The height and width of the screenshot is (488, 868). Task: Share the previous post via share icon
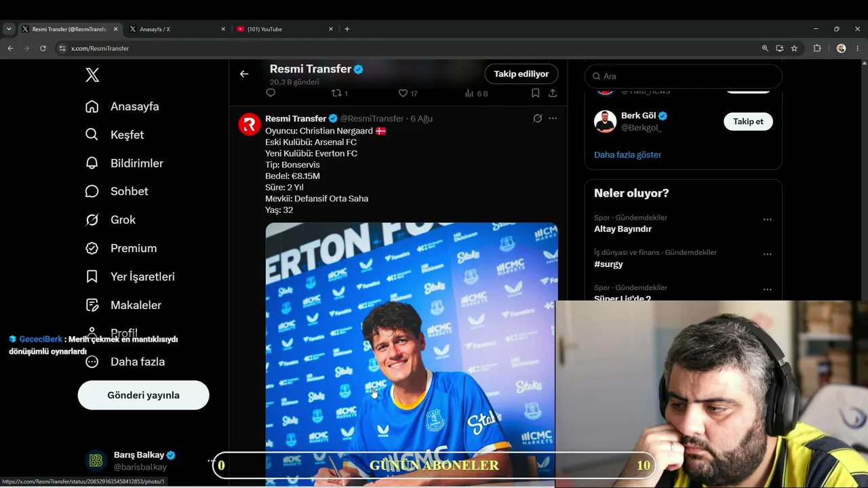(553, 93)
